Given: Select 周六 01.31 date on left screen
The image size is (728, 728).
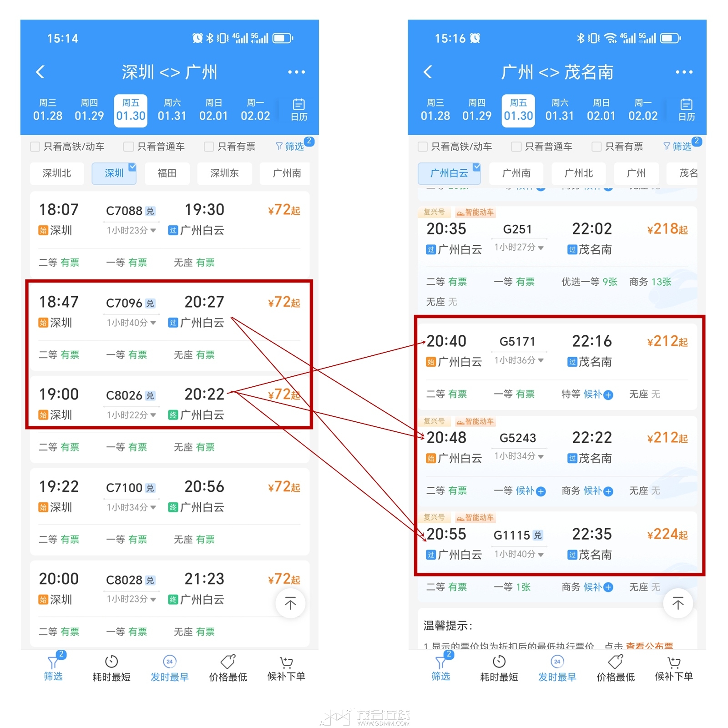Looking at the screenshot, I should point(172,110).
